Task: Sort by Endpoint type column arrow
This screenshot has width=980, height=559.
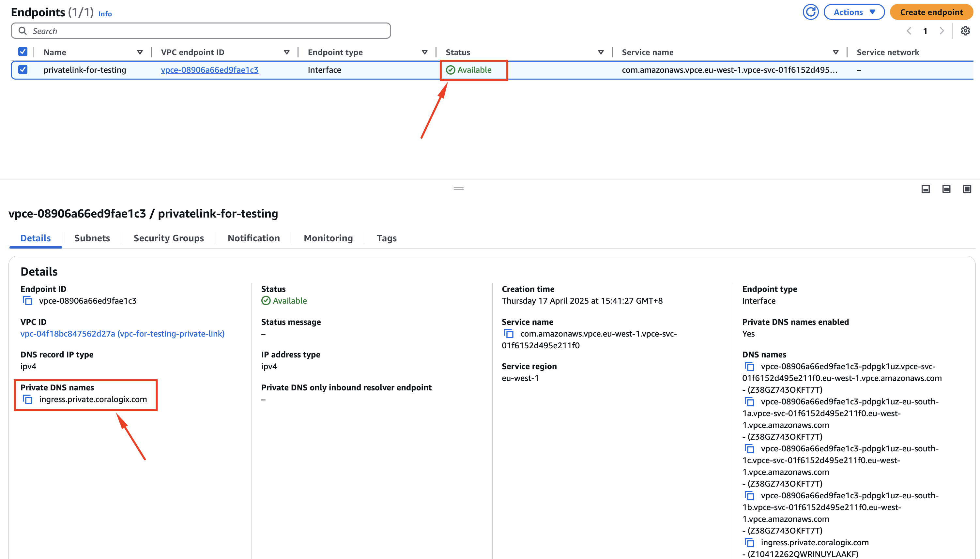Action: [x=424, y=52]
